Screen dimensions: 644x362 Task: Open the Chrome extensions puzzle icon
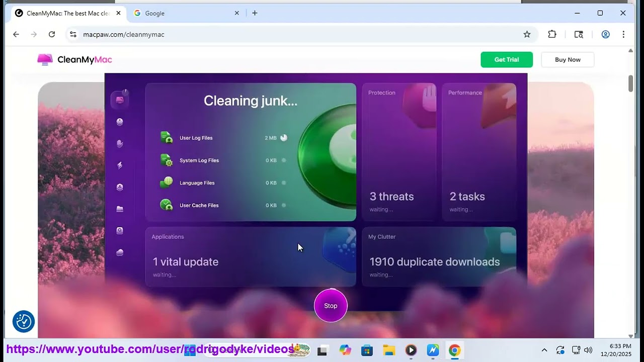[552, 34]
